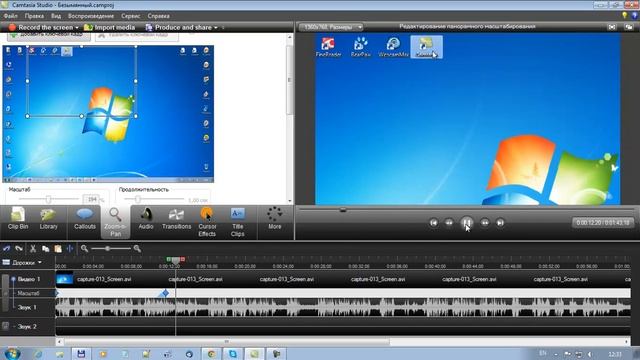640x360 pixels.
Task: Click the Record the screen button
Action: click(41, 27)
